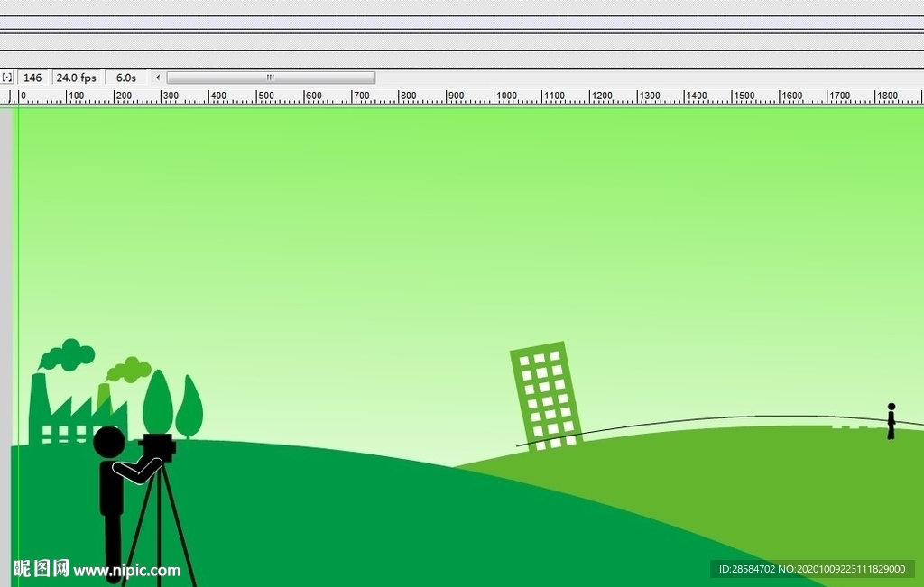Click the current frame value 146
The width and height of the screenshot is (924, 587).
[x=32, y=78]
